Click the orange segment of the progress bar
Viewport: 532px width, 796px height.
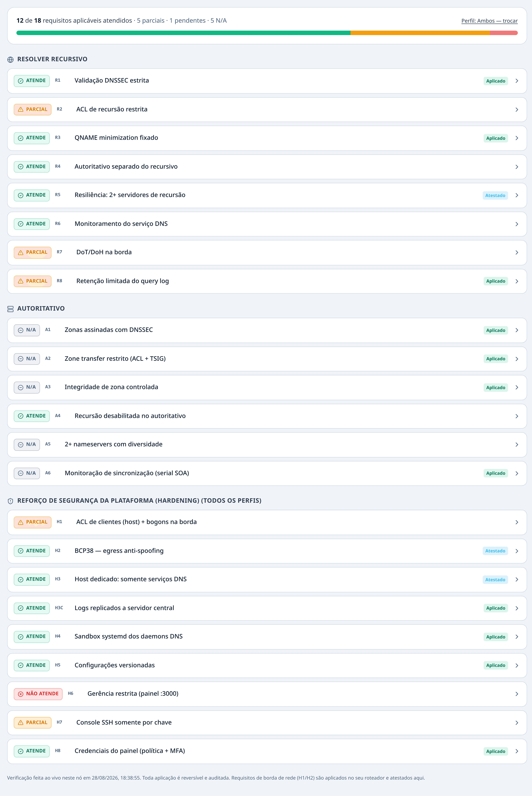pyautogui.click(x=420, y=33)
